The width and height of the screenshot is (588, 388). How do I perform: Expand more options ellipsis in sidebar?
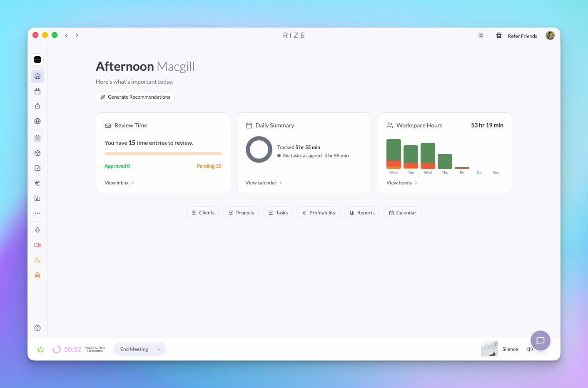[37, 213]
